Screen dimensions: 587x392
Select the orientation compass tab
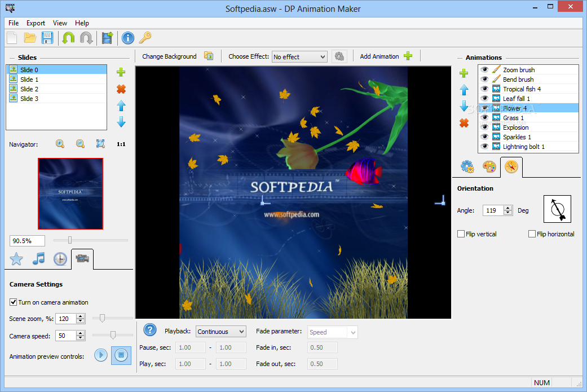511,166
